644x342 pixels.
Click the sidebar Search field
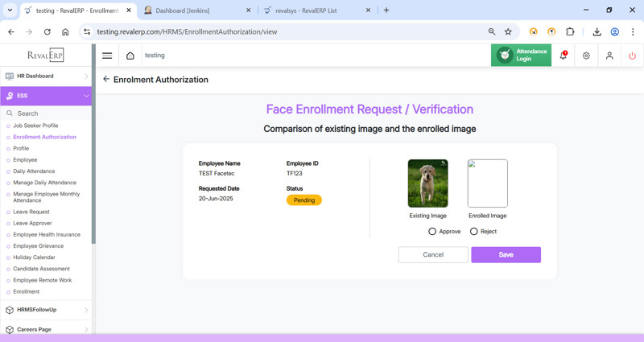[x=48, y=113]
